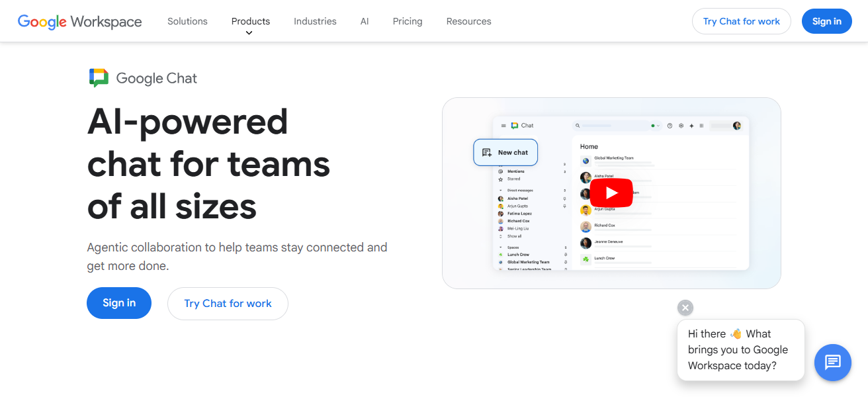Click the search magnifier in the Chat mockup
868x397 pixels.
[x=578, y=125]
